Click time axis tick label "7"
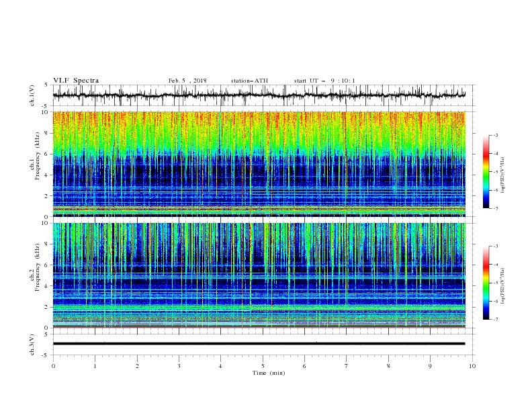 [x=347, y=366]
